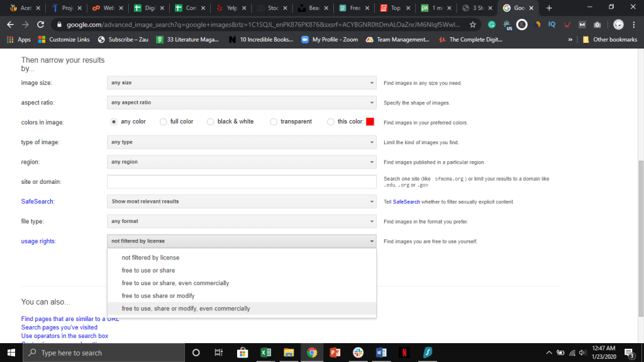
Task: Bookmark this page with the star icon
Action: pyautogui.click(x=472, y=25)
